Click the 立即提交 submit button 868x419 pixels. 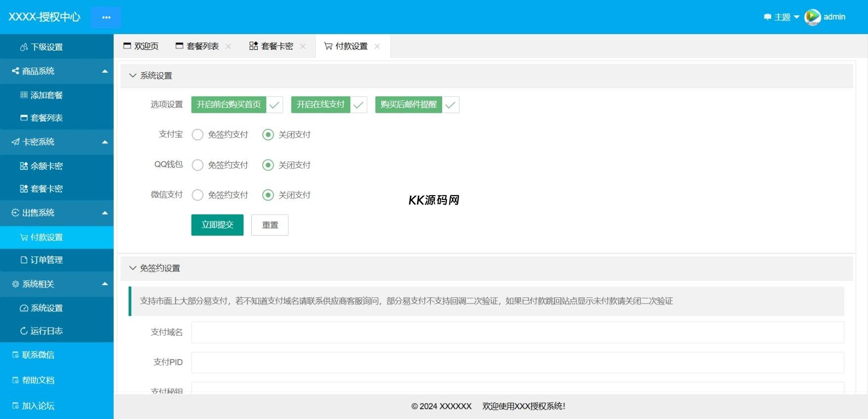click(x=217, y=225)
